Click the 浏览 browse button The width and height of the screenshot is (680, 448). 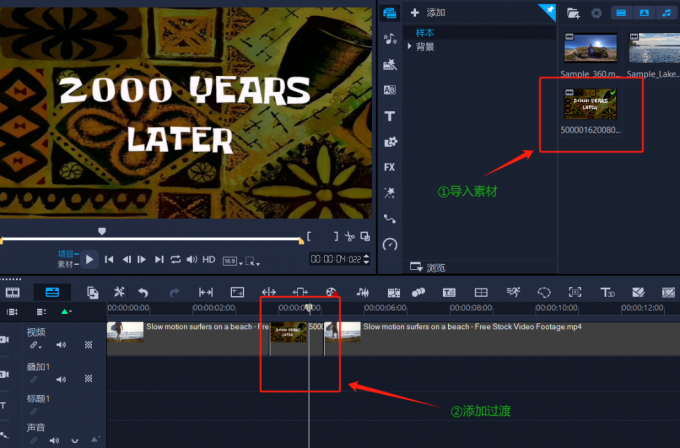428,267
